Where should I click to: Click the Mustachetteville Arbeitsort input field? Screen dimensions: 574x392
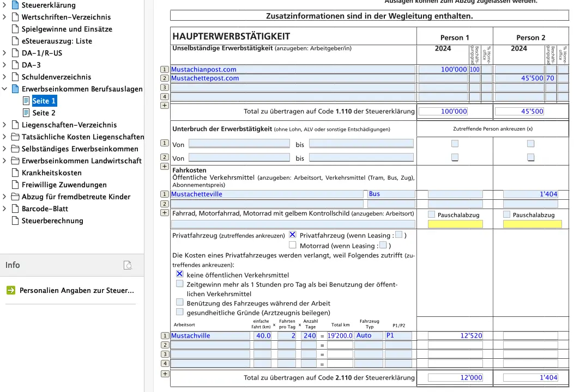coord(267,194)
